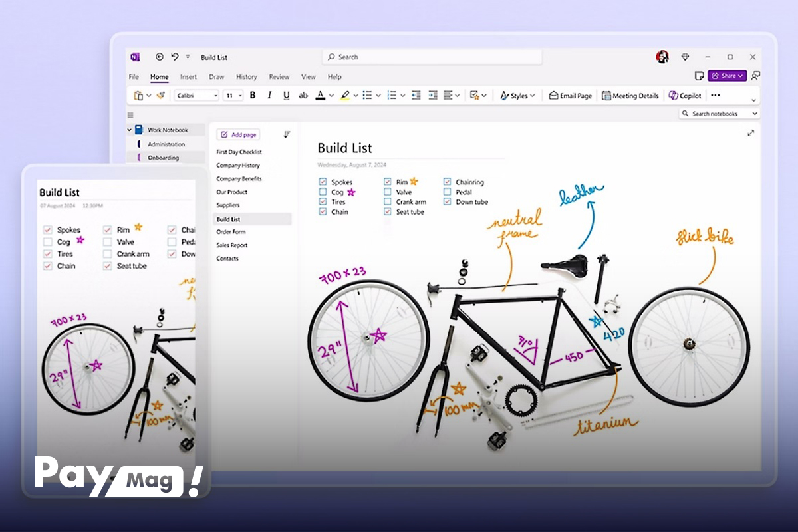Screen dimensions: 798x532
Task: Open the Styles dropdown
Action: pyautogui.click(x=517, y=96)
